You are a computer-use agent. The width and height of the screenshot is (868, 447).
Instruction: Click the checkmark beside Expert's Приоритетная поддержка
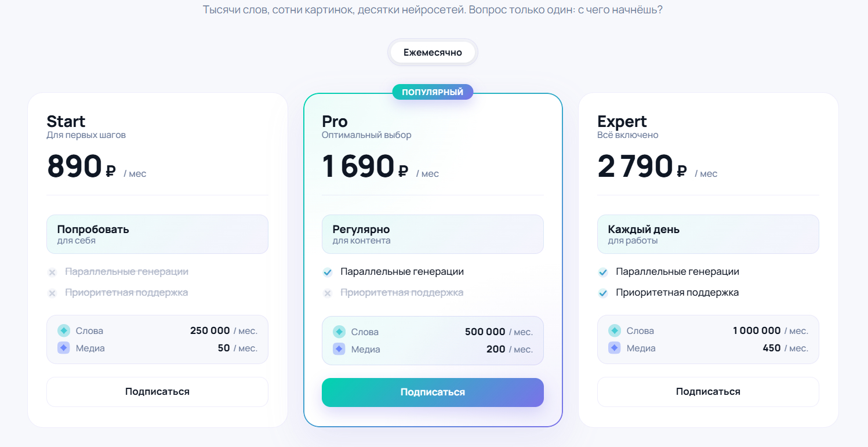[x=603, y=293]
